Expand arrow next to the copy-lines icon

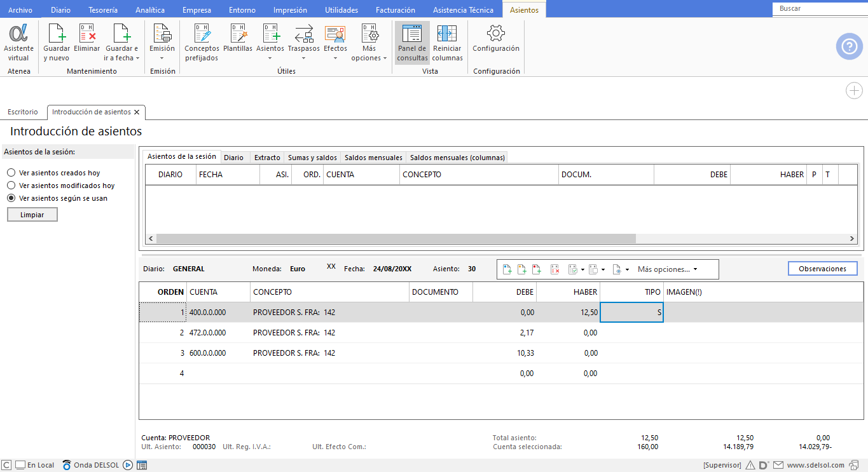click(603, 269)
